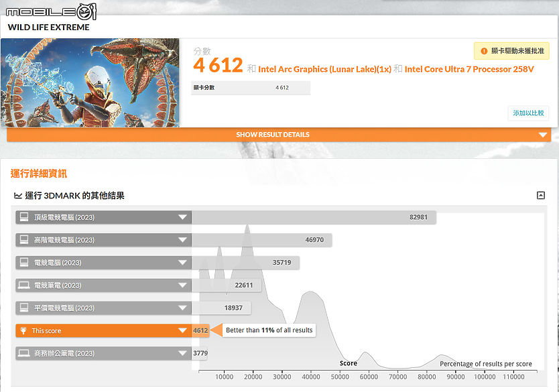559x392 pixels.
Task: Expand 頂級電競電腦 (2023) dropdown arrow
Action: pyautogui.click(x=182, y=217)
